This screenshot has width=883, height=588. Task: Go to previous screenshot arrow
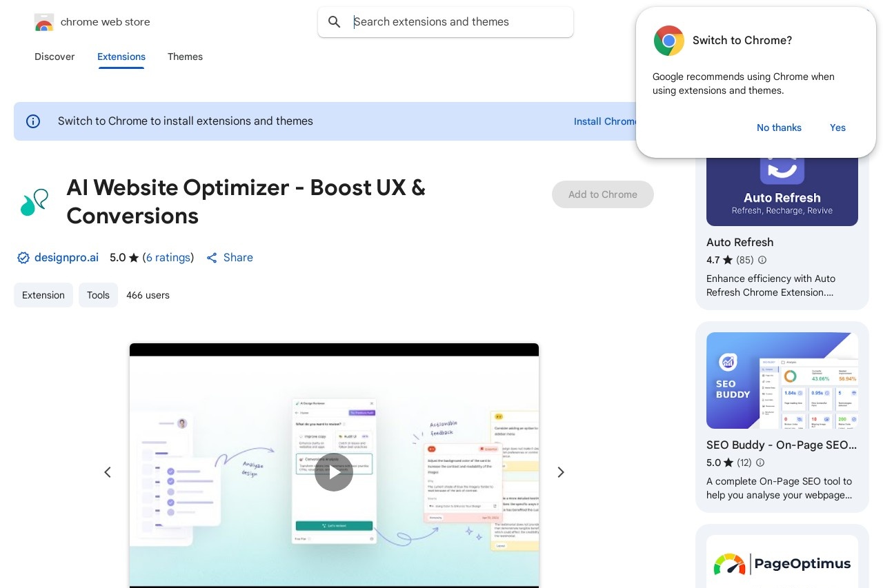click(x=108, y=472)
